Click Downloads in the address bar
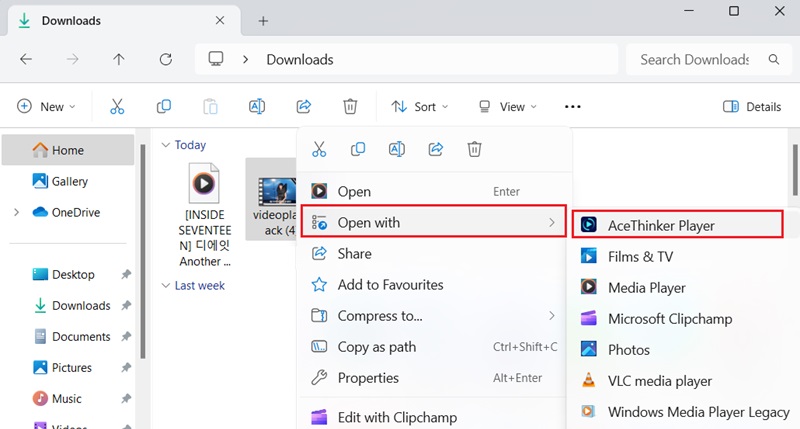 pyautogui.click(x=300, y=59)
